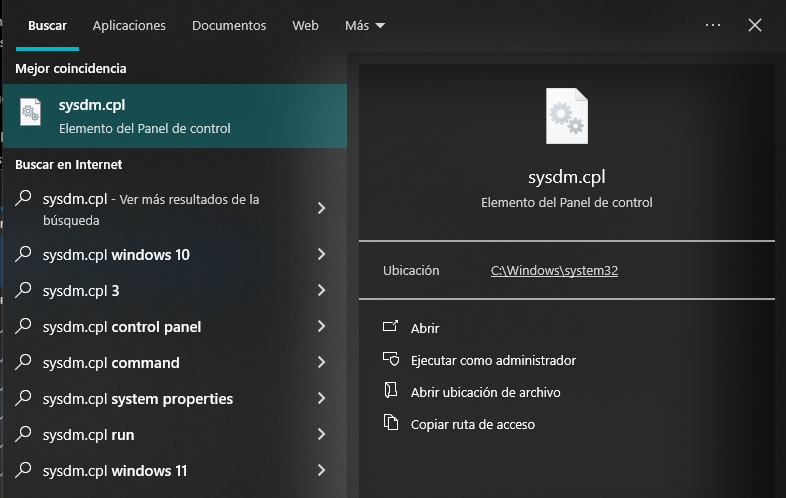786x498 pixels.
Task: Click the file location folder icon
Action: tap(390, 390)
